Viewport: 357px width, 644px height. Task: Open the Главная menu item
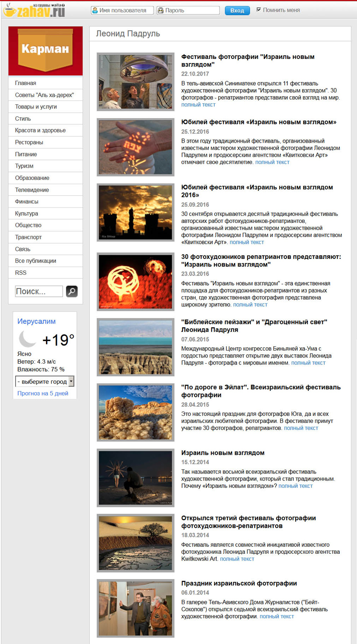25,83
